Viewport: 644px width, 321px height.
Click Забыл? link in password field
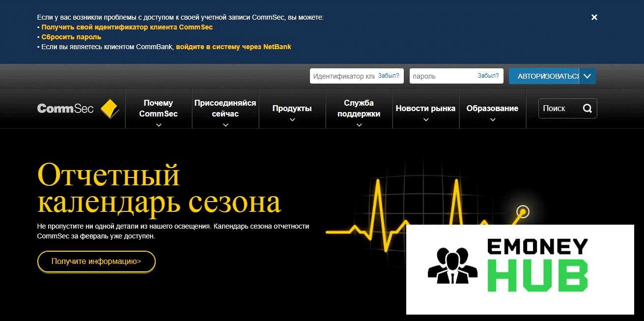pyautogui.click(x=488, y=76)
